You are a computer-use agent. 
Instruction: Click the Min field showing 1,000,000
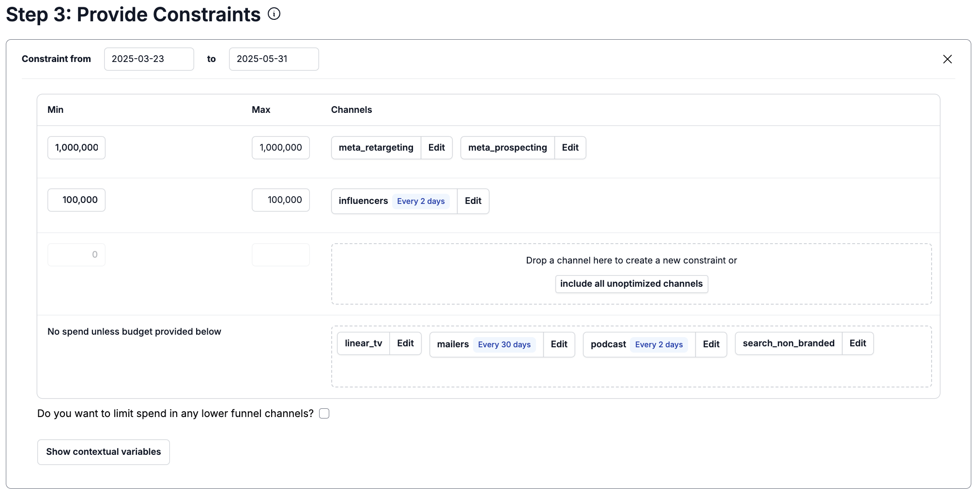tap(77, 148)
